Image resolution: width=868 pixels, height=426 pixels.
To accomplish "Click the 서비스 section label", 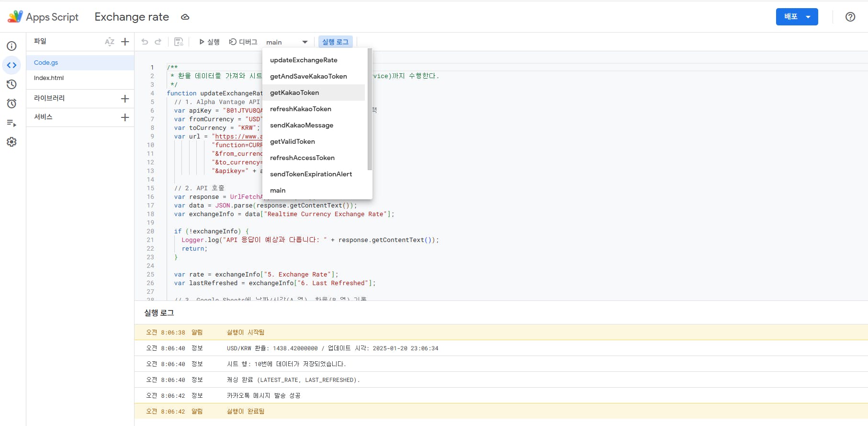I will 43,117.
